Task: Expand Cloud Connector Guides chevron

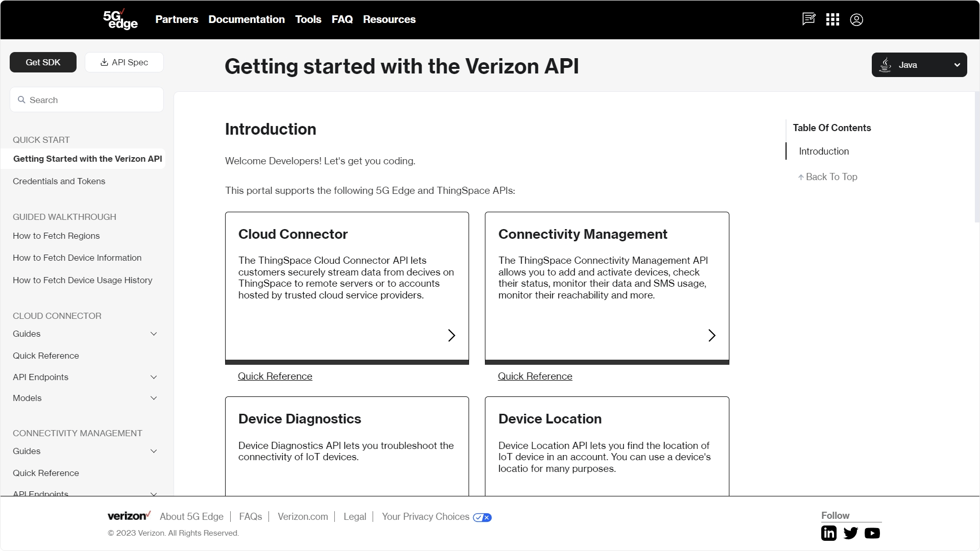Action: coord(154,334)
